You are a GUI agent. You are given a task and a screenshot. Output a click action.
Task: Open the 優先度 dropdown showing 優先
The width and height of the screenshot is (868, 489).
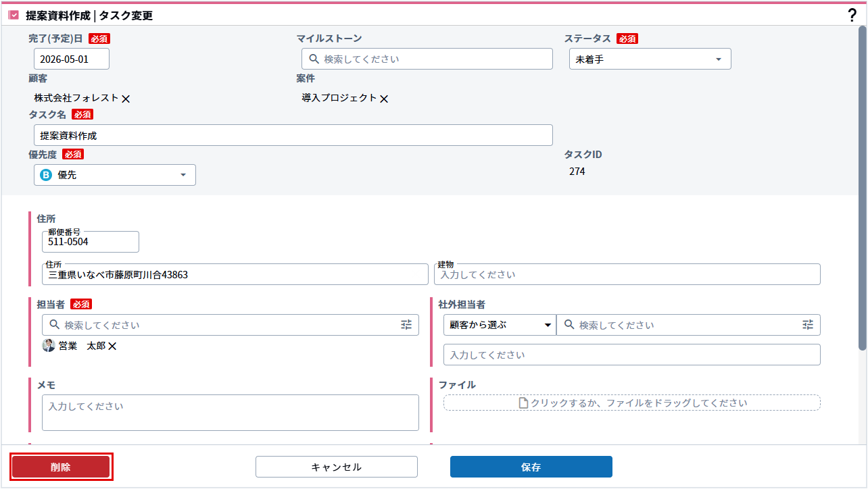click(115, 175)
